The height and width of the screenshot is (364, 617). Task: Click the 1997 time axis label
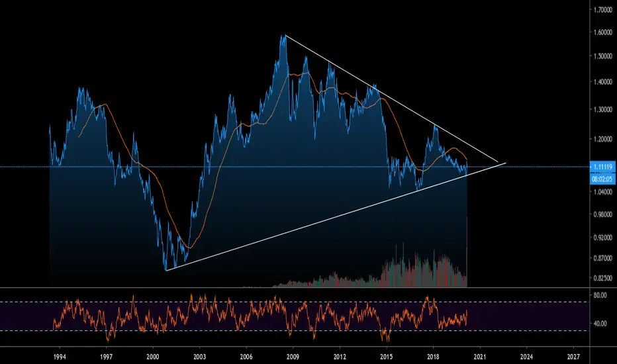[x=106, y=357]
